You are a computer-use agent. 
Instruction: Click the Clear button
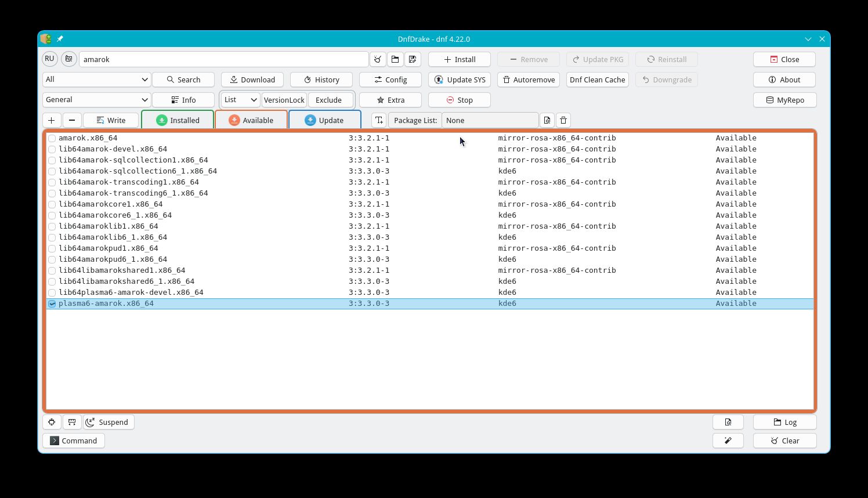(x=784, y=441)
